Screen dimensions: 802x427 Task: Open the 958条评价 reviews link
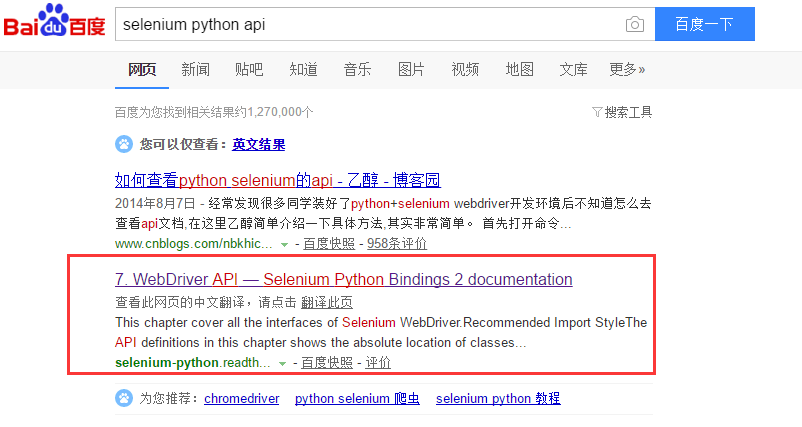pyautogui.click(x=397, y=243)
